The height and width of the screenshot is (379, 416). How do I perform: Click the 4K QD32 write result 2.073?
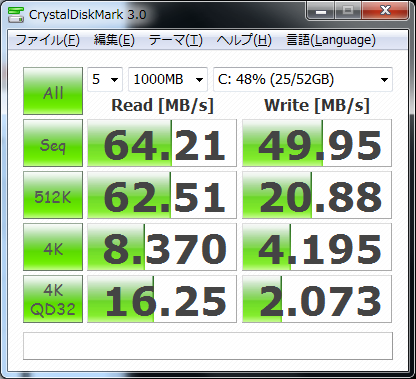click(x=317, y=299)
